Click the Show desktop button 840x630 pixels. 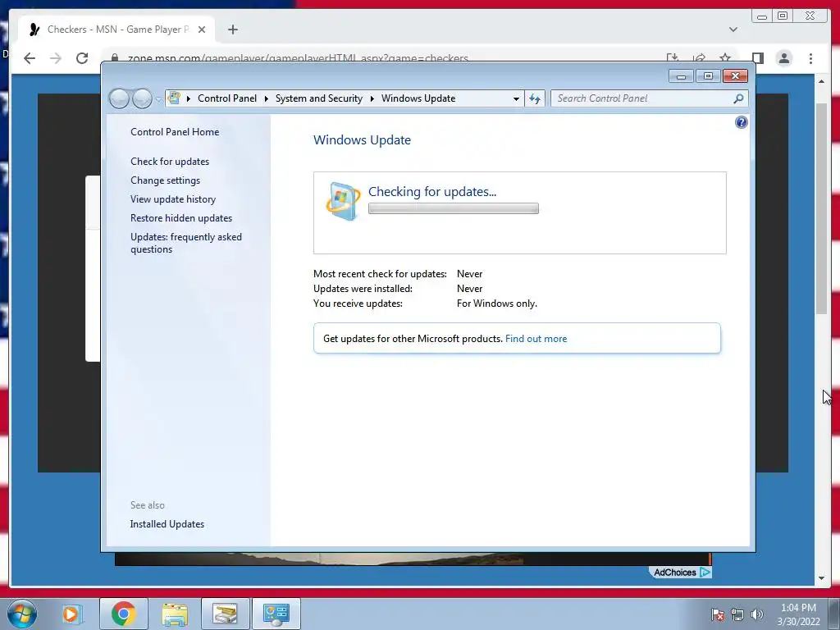coord(833,614)
